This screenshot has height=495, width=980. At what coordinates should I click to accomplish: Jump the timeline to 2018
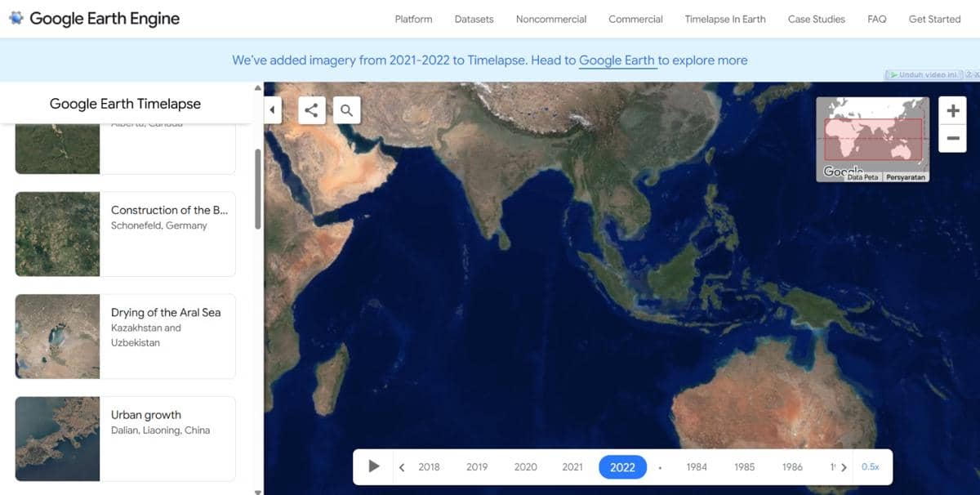429,467
